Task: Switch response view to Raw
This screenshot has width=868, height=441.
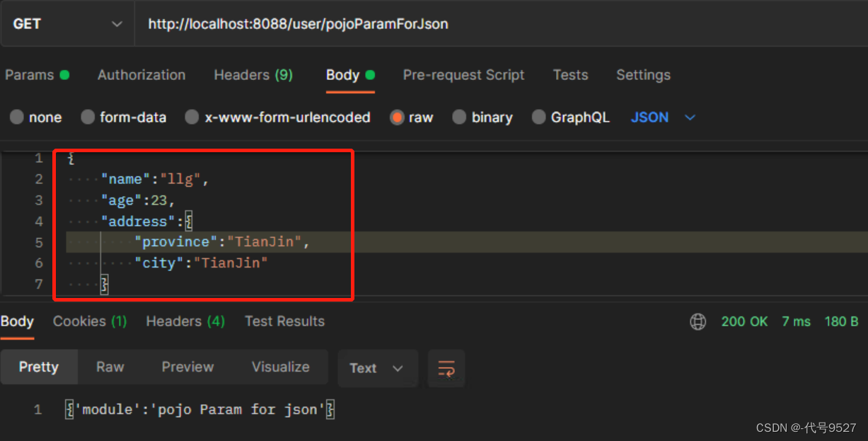Action: [110, 367]
